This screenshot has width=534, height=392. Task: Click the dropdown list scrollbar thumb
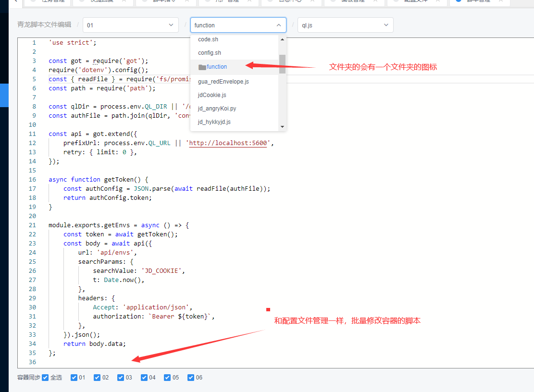[282, 64]
